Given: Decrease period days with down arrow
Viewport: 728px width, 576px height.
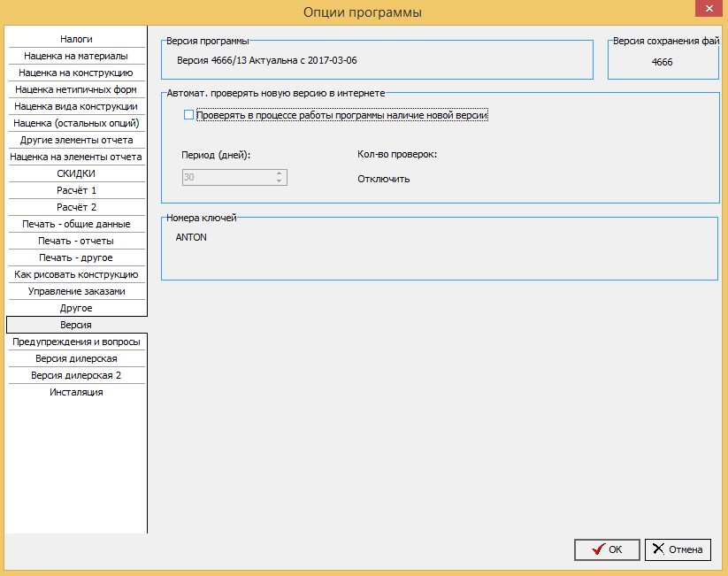Looking at the screenshot, I should [279, 180].
